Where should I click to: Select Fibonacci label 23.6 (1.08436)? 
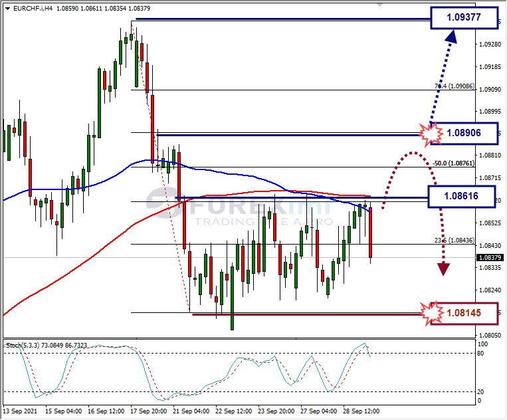pyautogui.click(x=455, y=240)
